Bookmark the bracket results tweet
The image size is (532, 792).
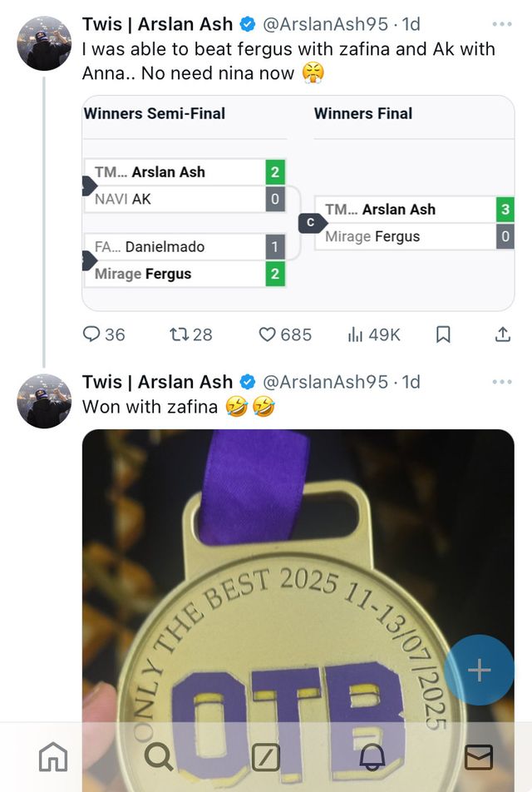(x=443, y=334)
